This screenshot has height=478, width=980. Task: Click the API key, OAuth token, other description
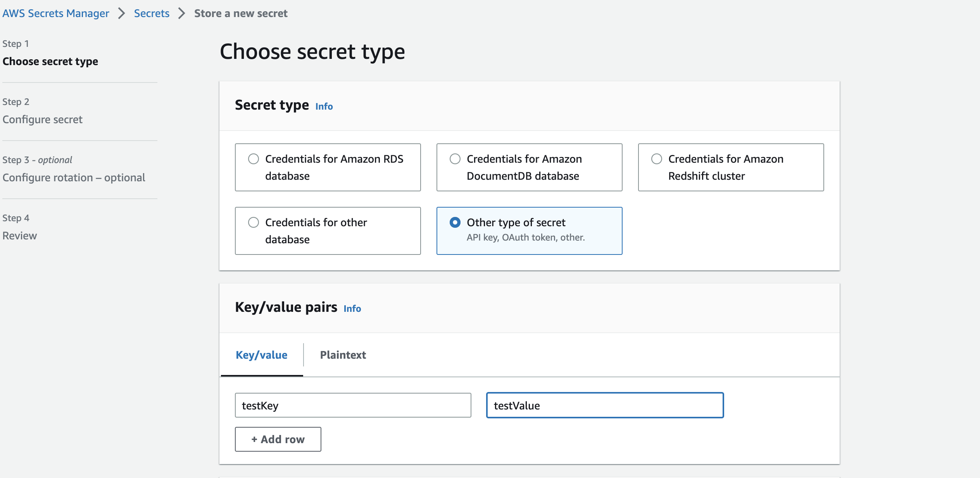click(x=526, y=237)
